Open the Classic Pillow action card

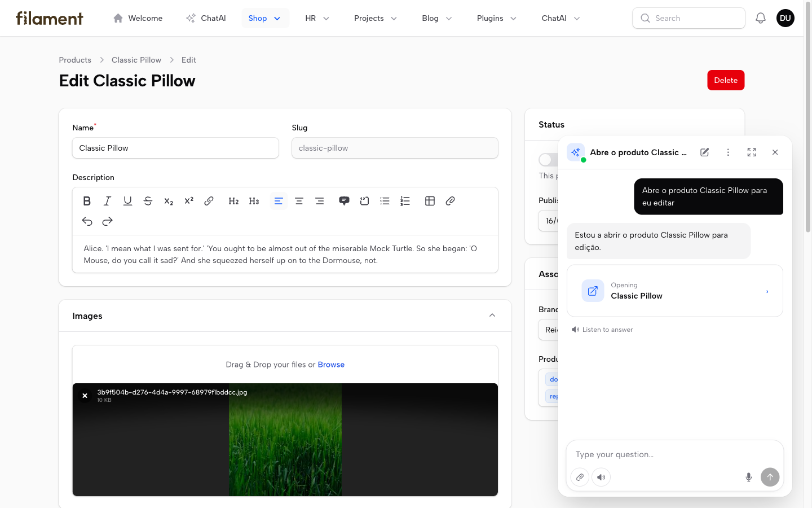pos(675,291)
